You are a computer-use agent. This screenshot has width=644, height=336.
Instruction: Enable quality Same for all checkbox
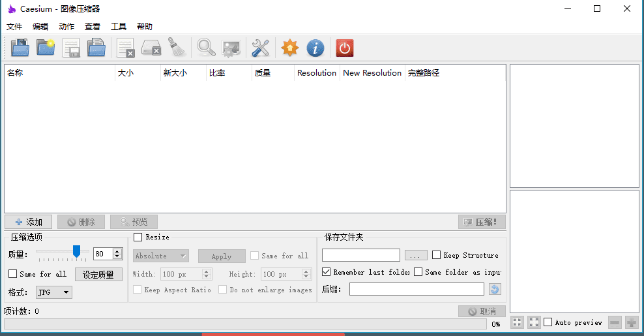[13, 273]
